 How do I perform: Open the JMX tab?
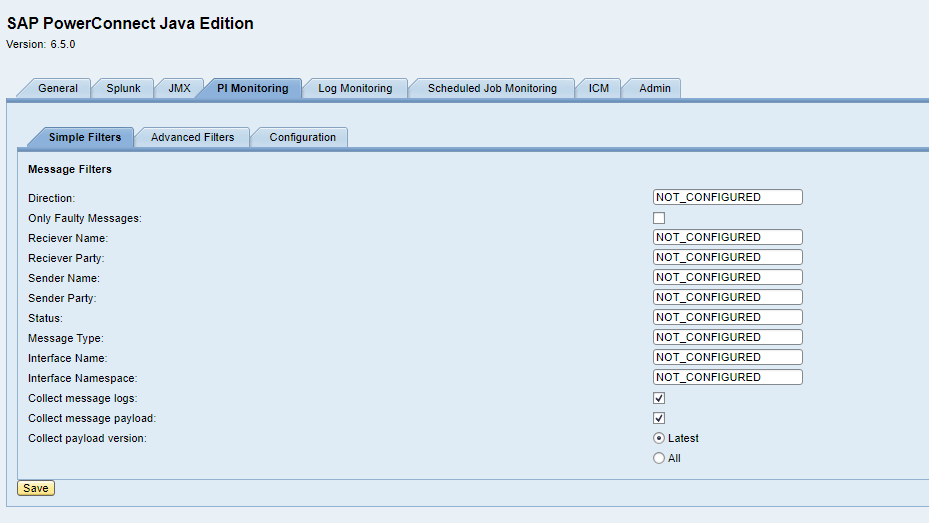coord(179,89)
